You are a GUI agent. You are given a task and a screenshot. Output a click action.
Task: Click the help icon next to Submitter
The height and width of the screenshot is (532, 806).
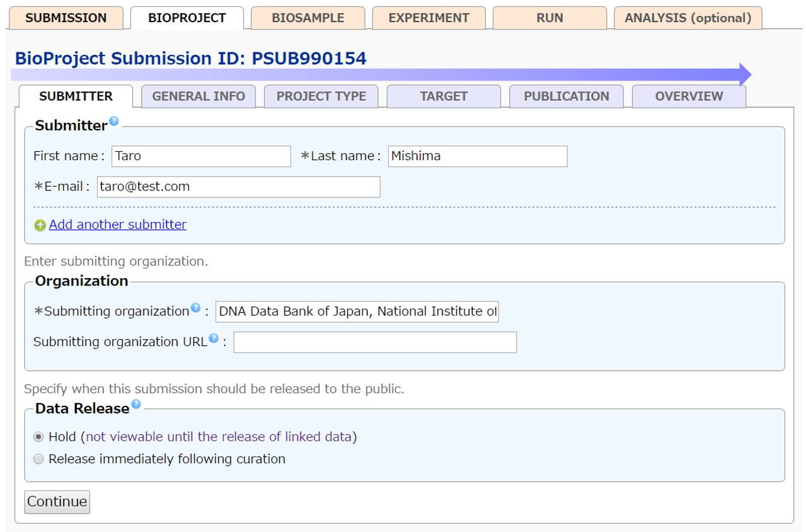point(113,121)
